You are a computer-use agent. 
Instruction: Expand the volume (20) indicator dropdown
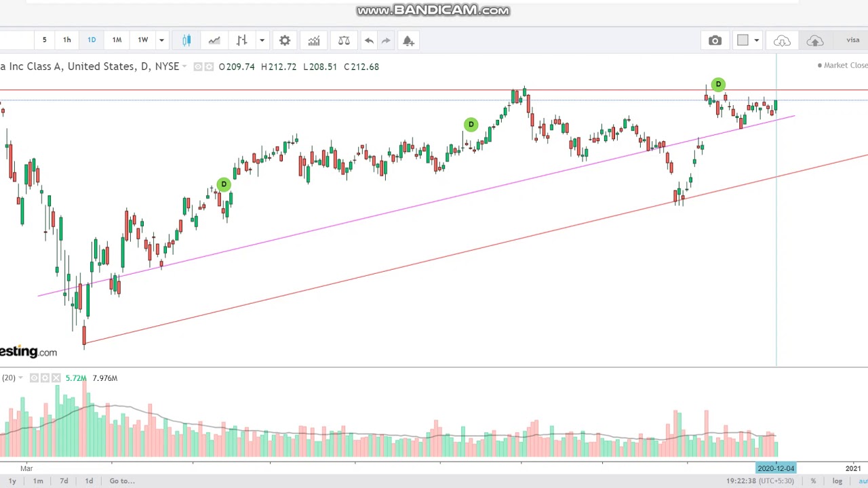tap(20, 378)
